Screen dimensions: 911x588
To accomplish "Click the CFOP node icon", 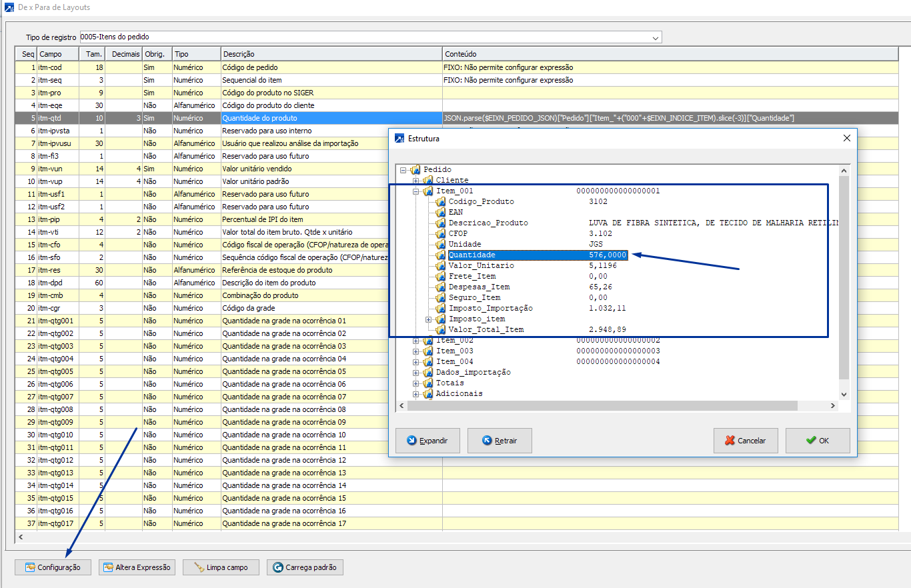I will [440, 233].
